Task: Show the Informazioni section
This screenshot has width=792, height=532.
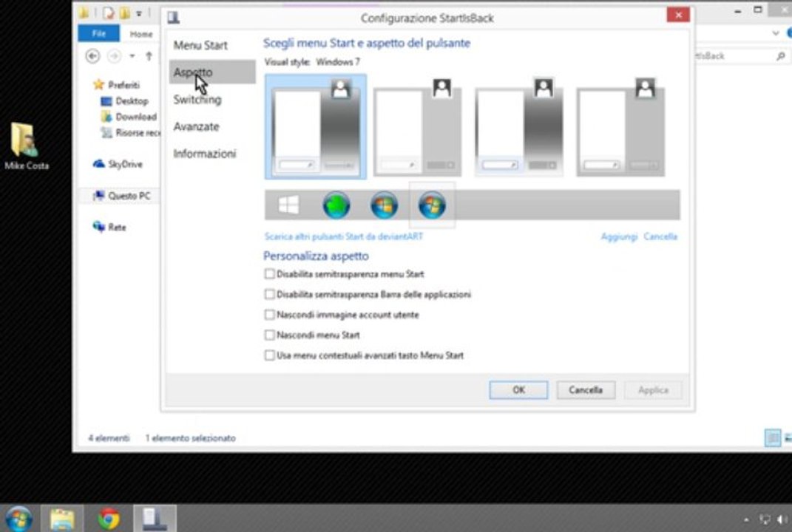Action: coord(205,154)
